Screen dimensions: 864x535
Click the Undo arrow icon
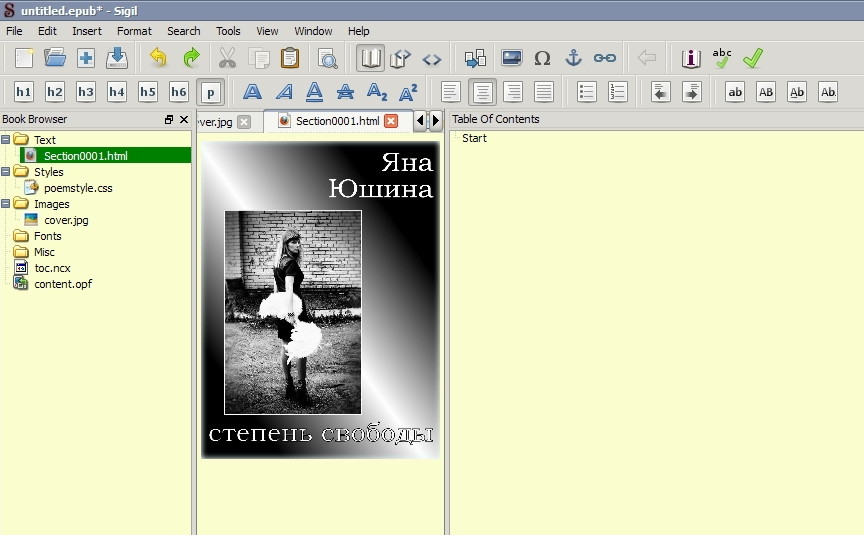tap(158, 58)
